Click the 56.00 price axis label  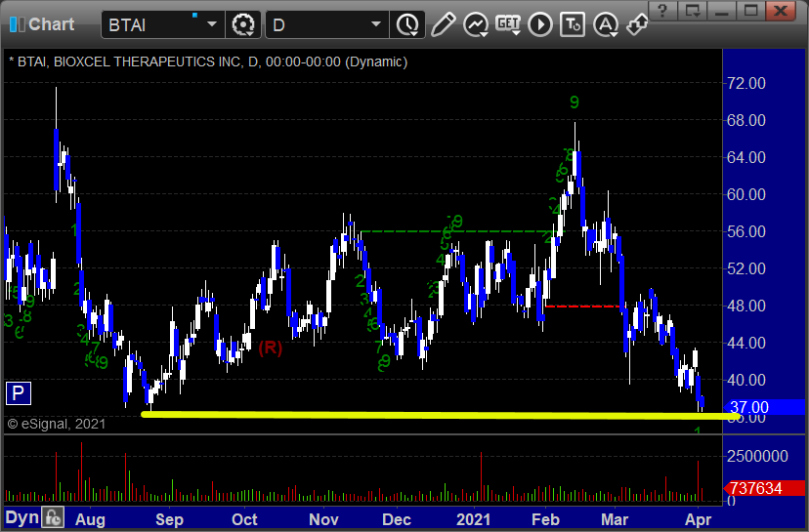(x=745, y=231)
